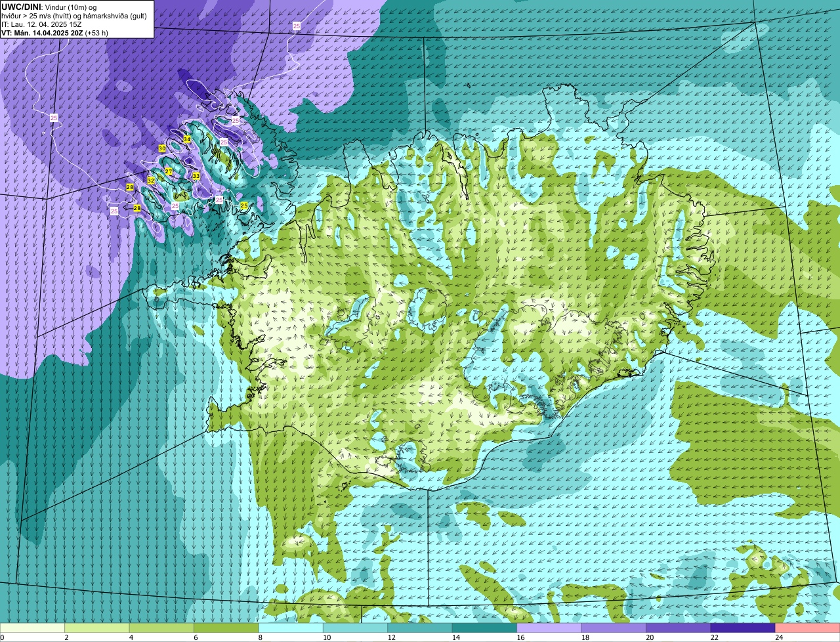Select the initial time line 'IT: Lau. 12. 04. 2025 15Z'
Image resolution: width=840 pixels, height=642 pixels.
(x=41, y=24)
